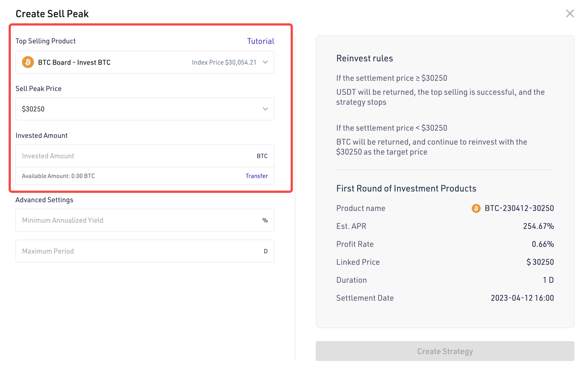Click the Bitcoin icon in Top Selling Product

[x=27, y=62]
